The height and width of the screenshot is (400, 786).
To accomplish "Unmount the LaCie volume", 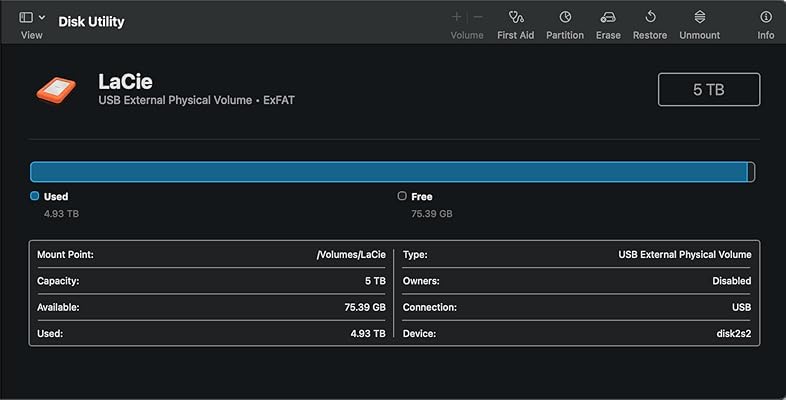I will click(x=699, y=18).
